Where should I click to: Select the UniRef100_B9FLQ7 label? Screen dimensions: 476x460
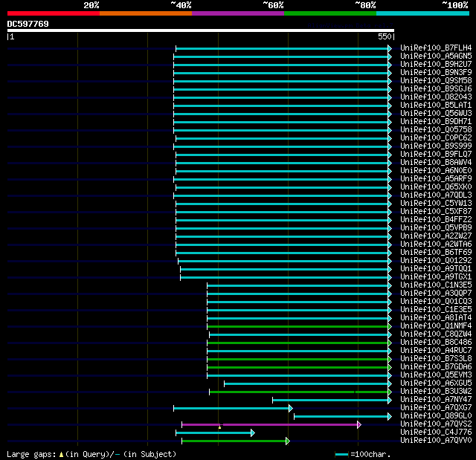[x=436, y=155]
